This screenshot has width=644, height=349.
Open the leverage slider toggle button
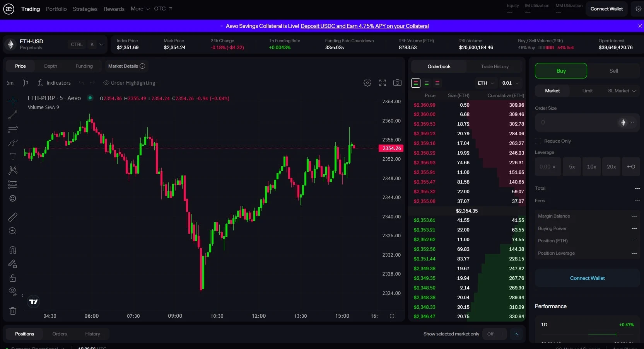(631, 167)
